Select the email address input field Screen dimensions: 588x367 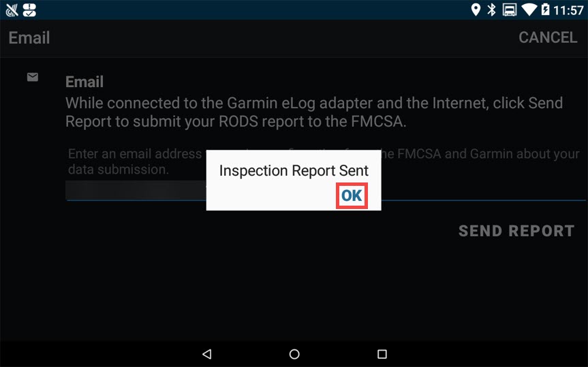tap(326, 191)
